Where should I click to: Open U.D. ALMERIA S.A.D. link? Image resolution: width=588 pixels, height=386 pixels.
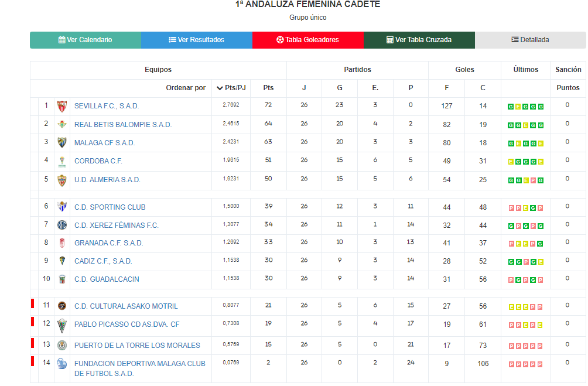(107, 180)
